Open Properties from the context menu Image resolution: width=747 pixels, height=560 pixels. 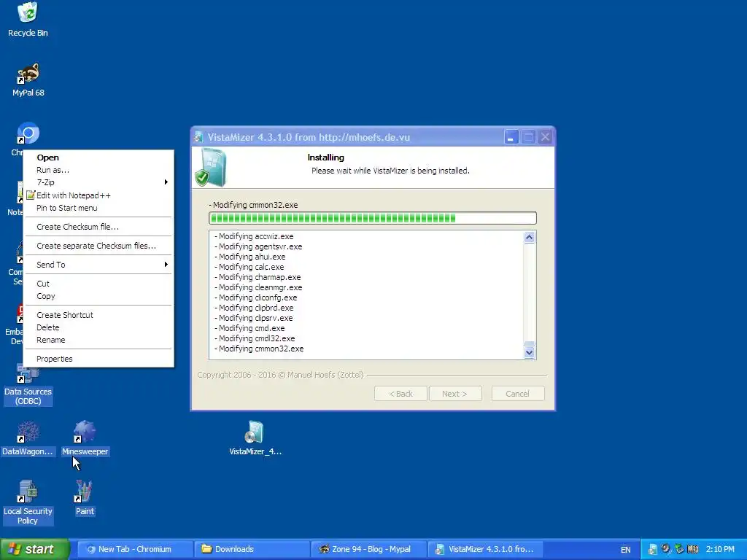tap(98, 359)
